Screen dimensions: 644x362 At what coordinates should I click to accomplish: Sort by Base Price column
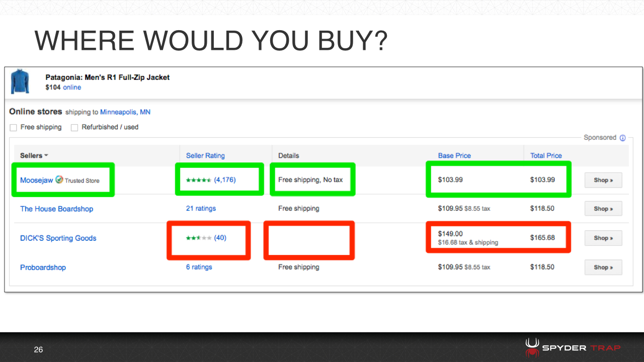coord(454,155)
